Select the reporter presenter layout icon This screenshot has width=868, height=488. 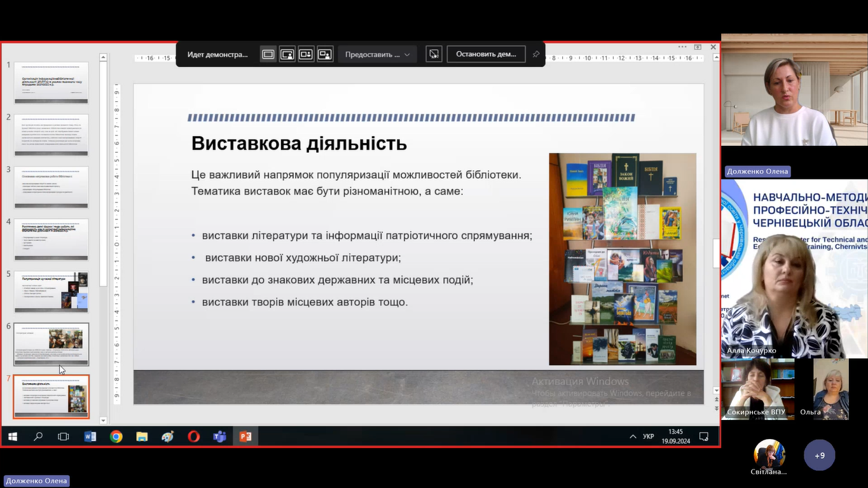pyautogui.click(x=325, y=55)
